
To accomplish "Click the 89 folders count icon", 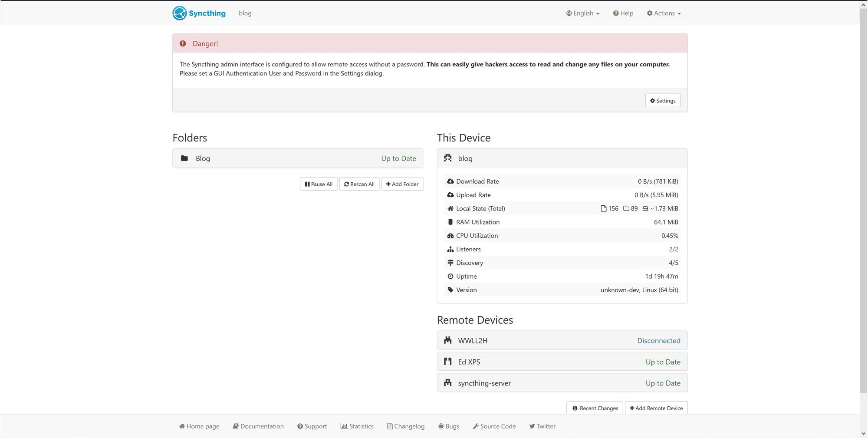I will click(626, 208).
